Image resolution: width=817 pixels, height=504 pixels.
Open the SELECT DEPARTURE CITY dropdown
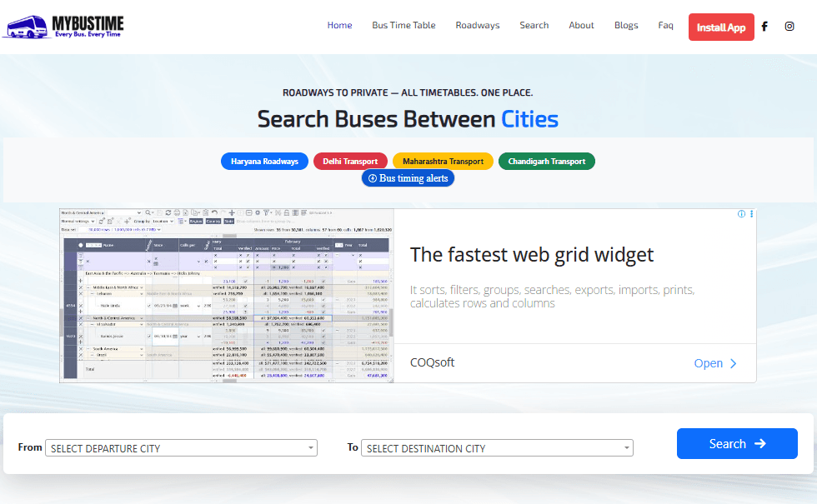[180, 447]
